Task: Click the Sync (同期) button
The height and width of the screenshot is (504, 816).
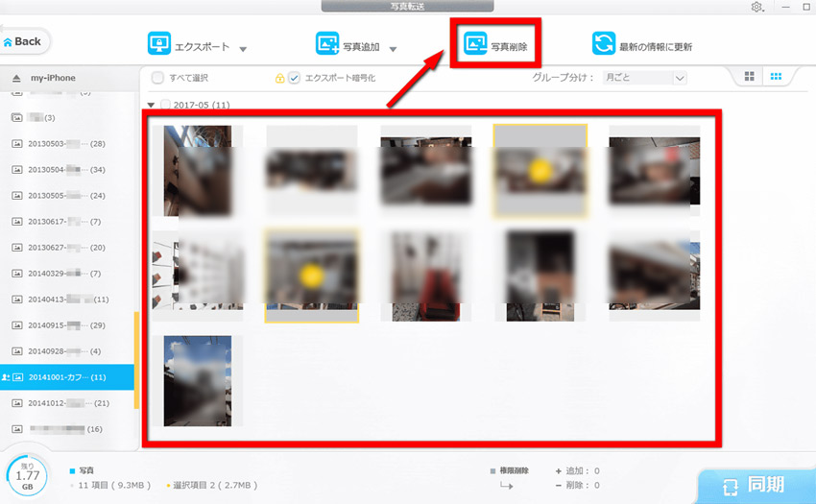Action: click(x=756, y=485)
